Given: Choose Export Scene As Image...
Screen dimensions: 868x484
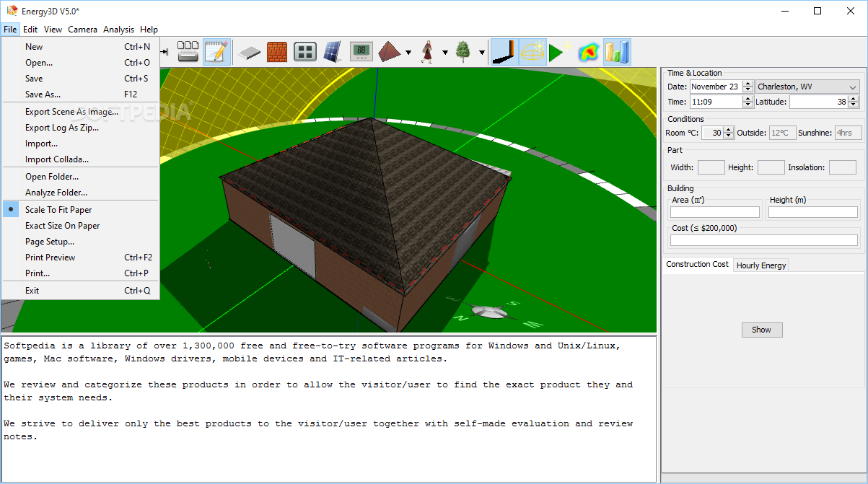Looking at the screenshot, I should coord(80,112).
